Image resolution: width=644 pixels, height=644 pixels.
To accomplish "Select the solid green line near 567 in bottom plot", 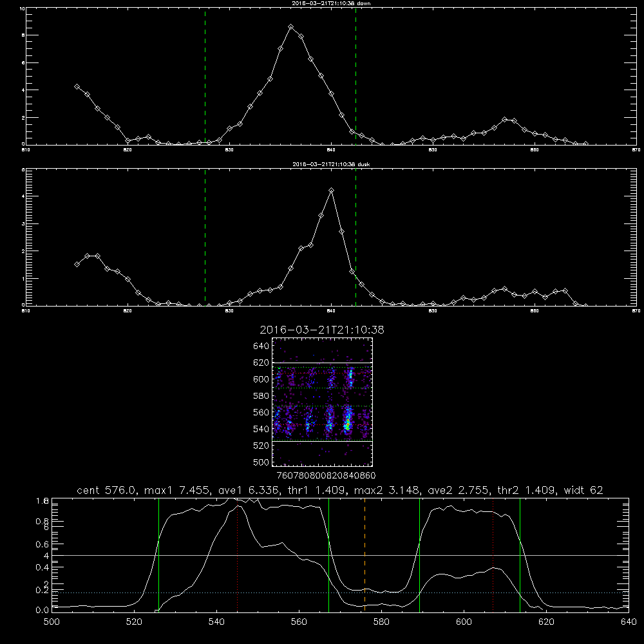I will (x=328, y=555).
